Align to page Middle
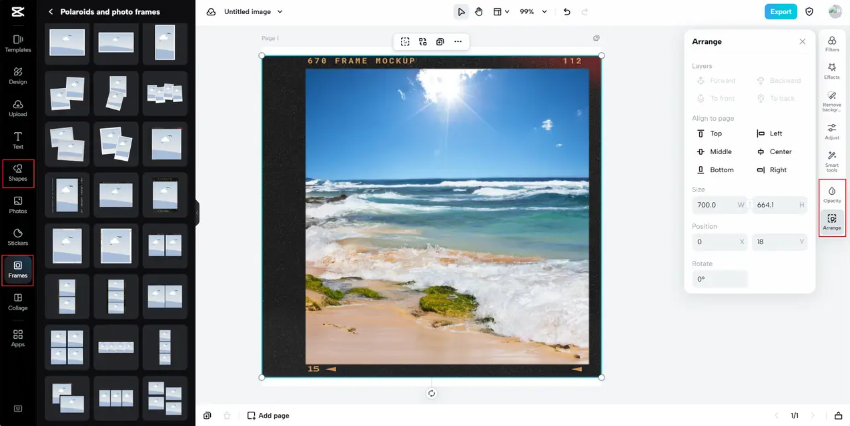The image size is (850, 426). [716, 152]
